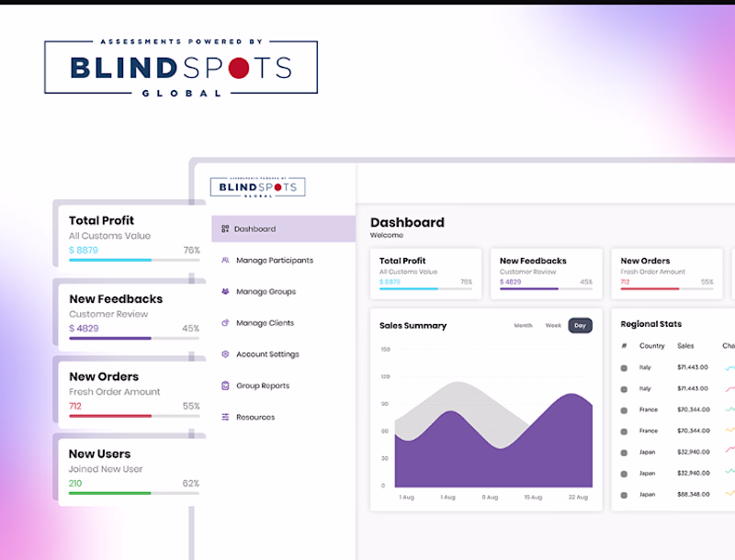This screenshot has height=560, width=735.
Task: Click the Welcome text under Dashboard heading
Action: coord(387,235)
